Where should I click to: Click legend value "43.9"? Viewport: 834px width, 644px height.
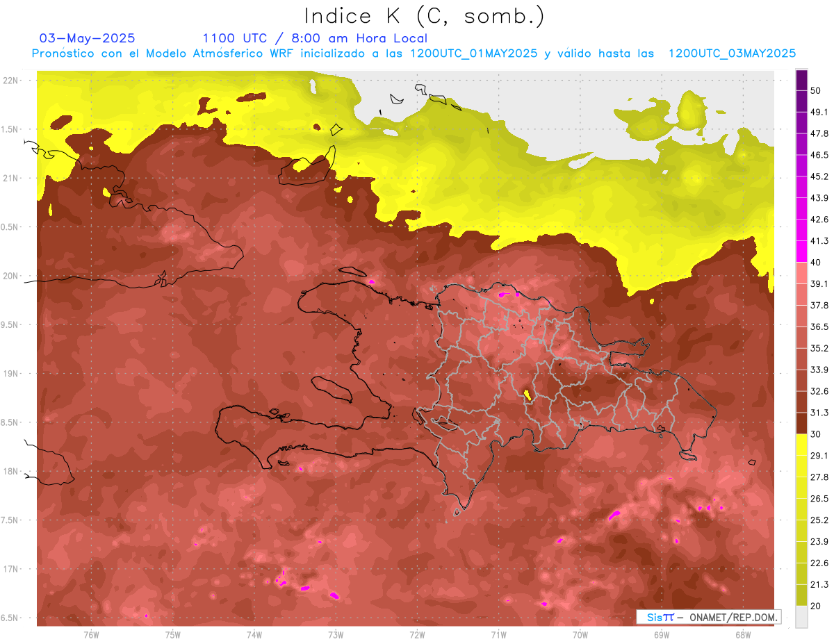point(819,198)
